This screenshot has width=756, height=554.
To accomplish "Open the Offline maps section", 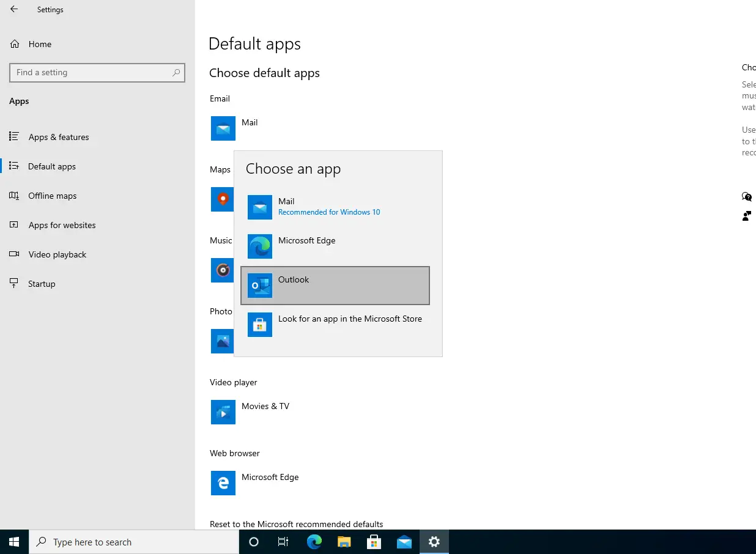I will (x=53, y=196).
